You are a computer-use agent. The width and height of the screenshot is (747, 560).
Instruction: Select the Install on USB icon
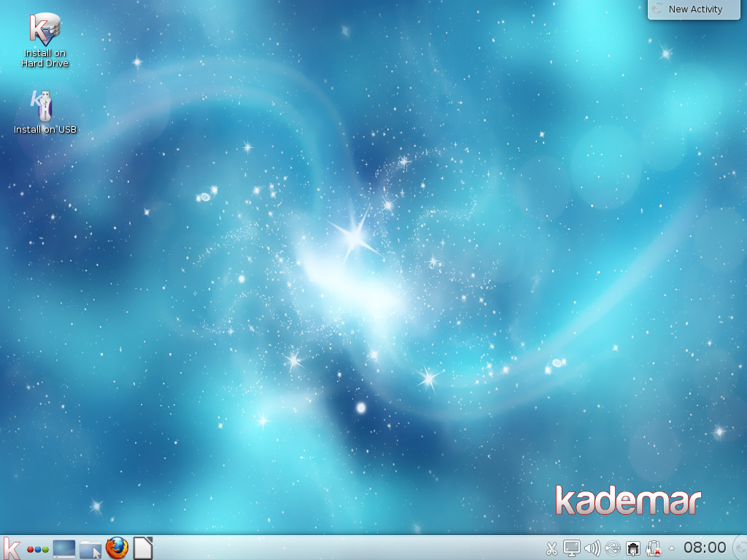tap(43, 106)
